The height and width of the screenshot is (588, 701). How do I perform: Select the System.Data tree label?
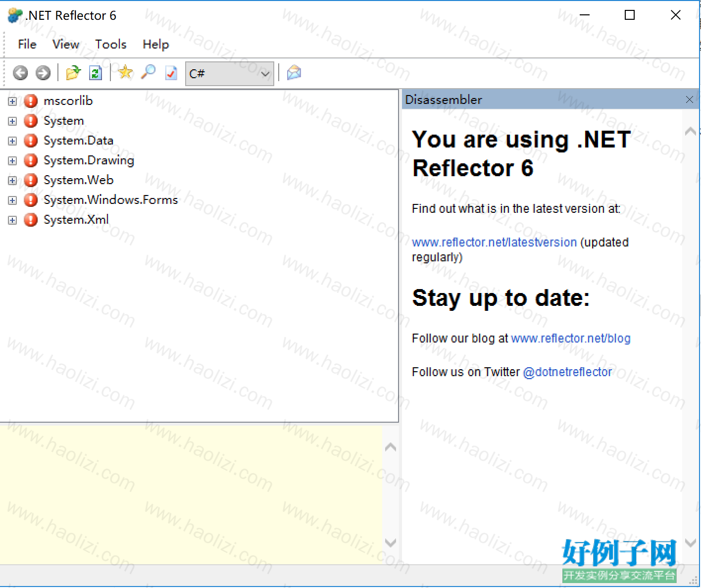click(x=79, y=141)
